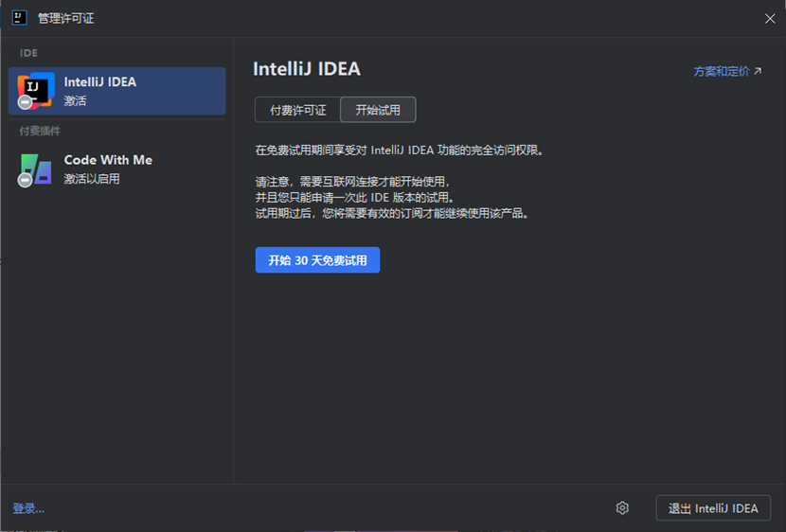The height and width of the screenshot is (532, 786).
Task: Click the line starting 试用期过后
Action: point(392,213)
